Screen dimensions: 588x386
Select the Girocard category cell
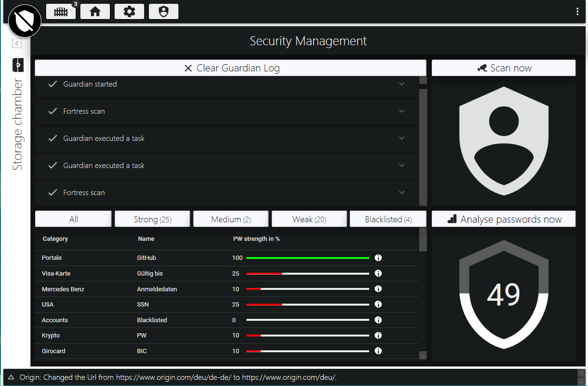[54, 351]
